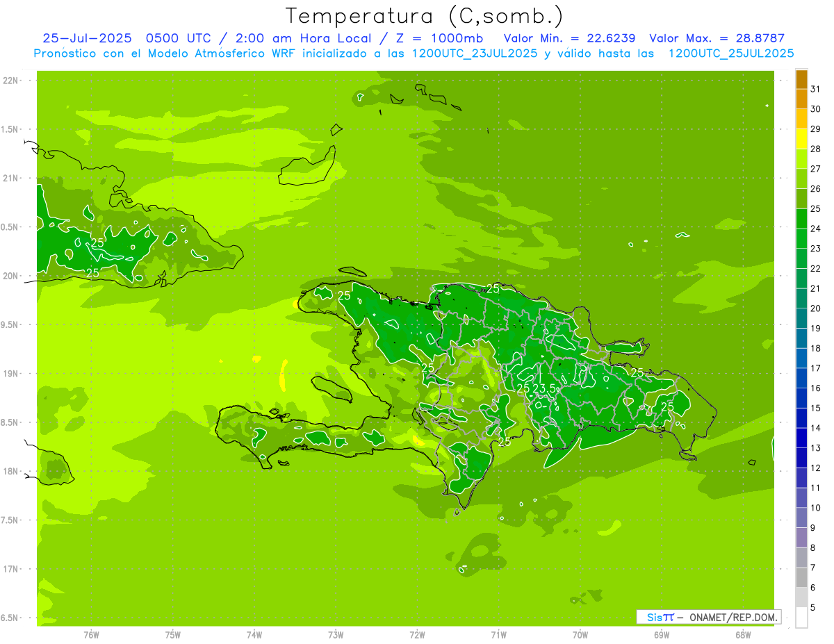834x644 pixels.
Task: Click the "75W" longitude axis label
Action: tap(173, 634)
